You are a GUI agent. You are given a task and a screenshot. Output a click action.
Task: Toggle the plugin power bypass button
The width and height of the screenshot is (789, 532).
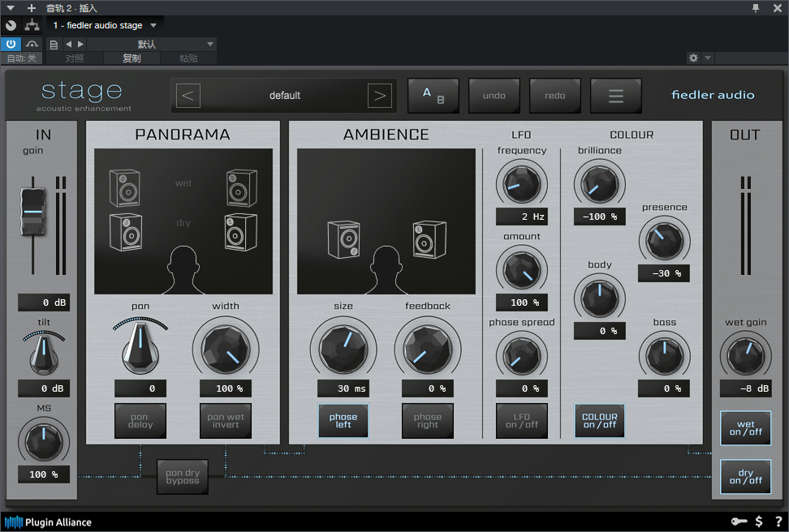point(11,45)
